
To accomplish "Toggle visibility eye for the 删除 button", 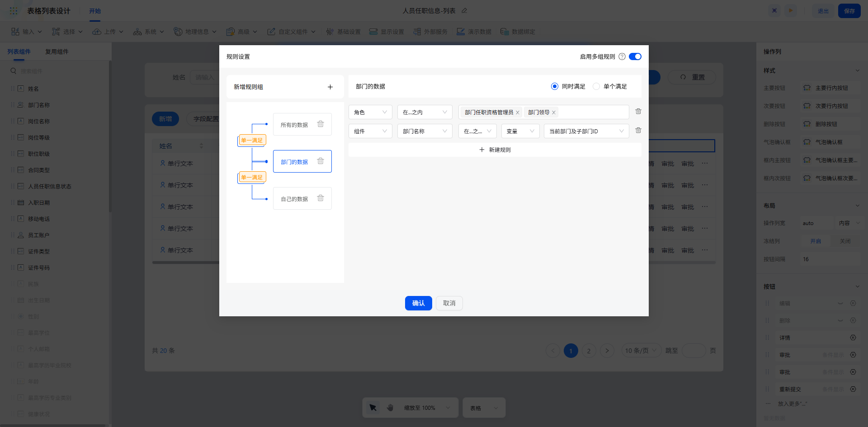I will (840, 320).
